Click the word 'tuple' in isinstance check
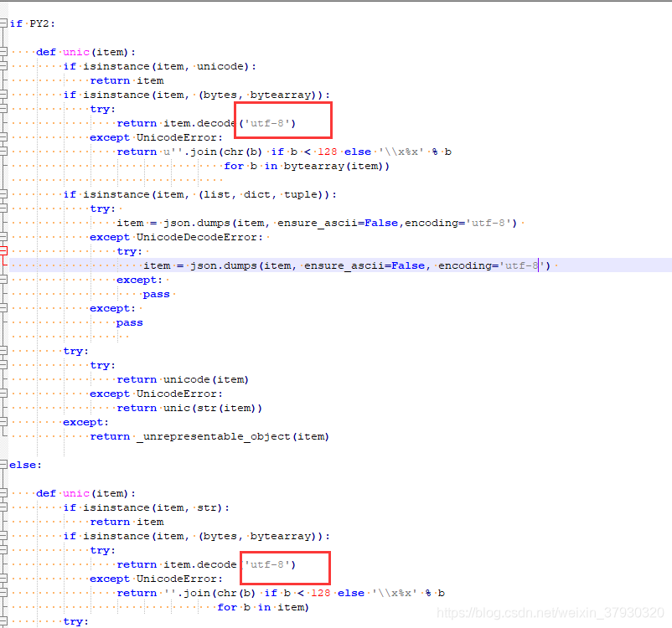 point(301,194)
